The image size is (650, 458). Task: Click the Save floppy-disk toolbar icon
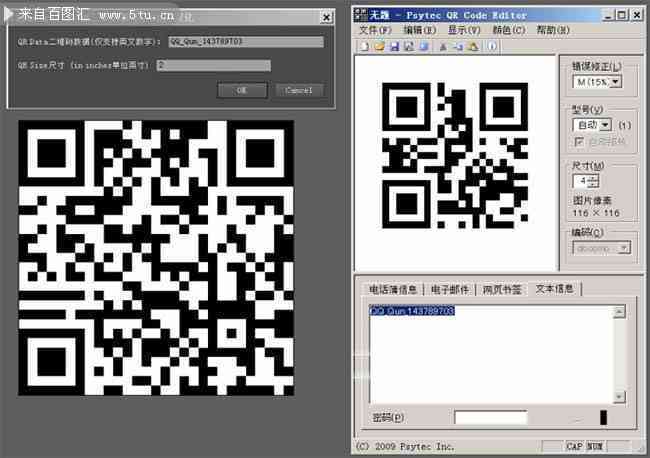click(394, 46)
